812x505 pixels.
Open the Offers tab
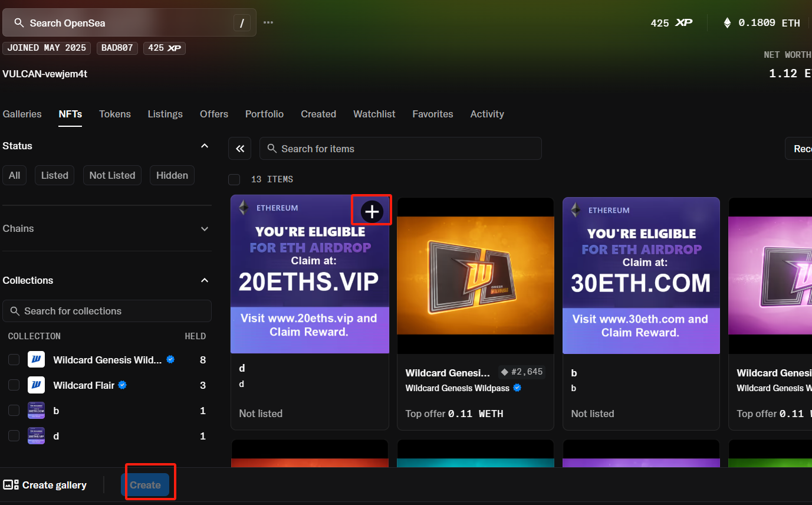[x=214, y=114]
